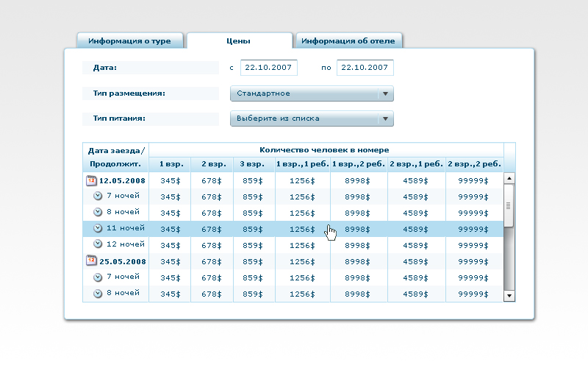Click clock icon for 7 ночей under 12.05.2008
The image size is (588, 368).
pyautogui.click(x=98, y=196)
